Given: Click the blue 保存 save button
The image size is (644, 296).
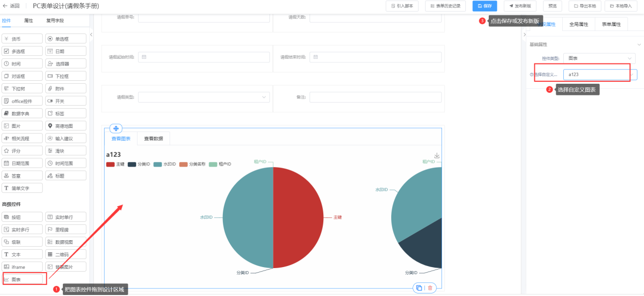Looking at the screenshot, I should pos(485,6).
